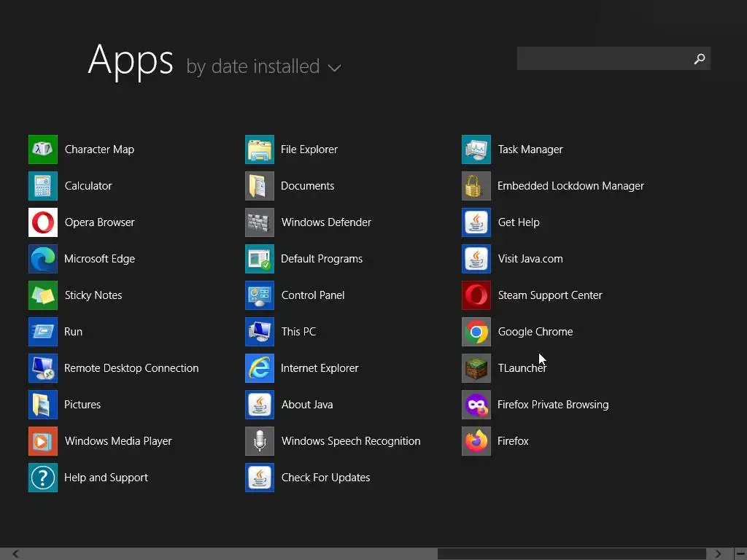Viewport: 747px width, 560px height.
Task: Open the Opera Browser icon
Action: tap(43, 222)
